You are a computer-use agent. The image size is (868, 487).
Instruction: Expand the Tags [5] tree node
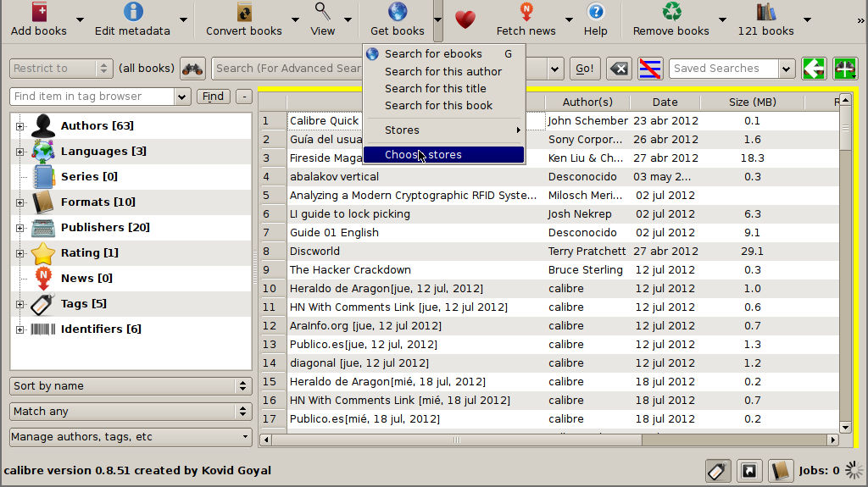tap(20, 304)
